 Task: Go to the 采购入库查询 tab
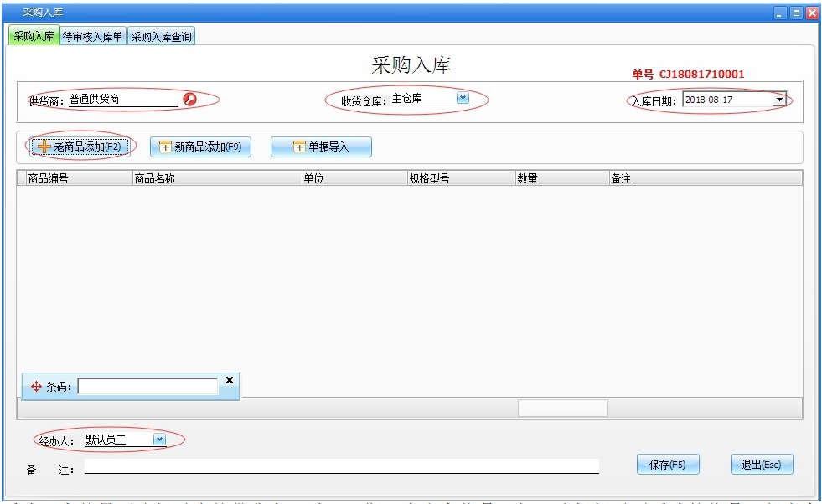pos(162,37)
